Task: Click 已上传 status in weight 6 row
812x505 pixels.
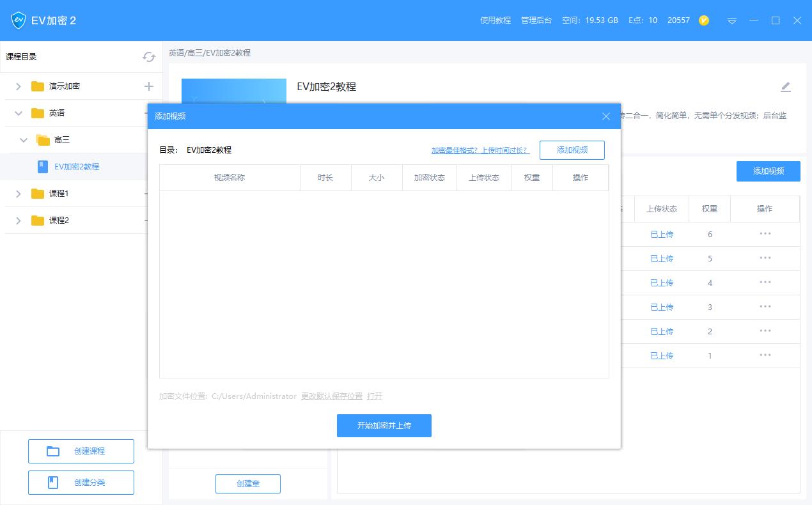Action: point(662,235)
